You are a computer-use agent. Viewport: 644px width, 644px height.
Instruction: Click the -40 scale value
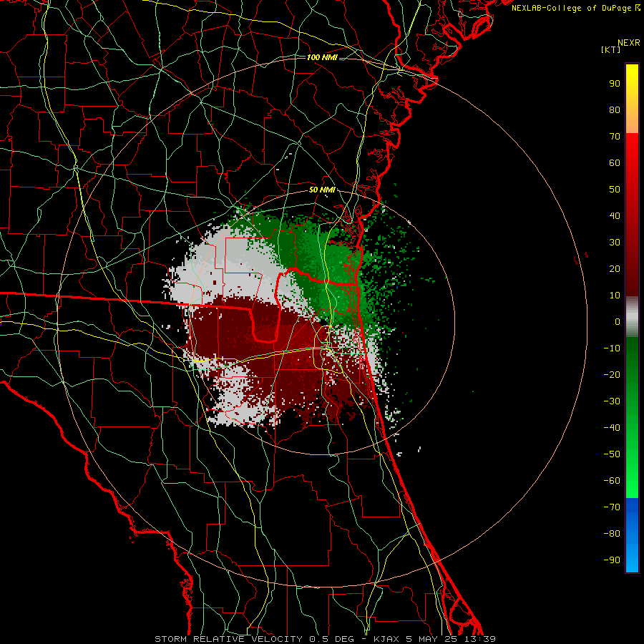(x=612, y=428)
